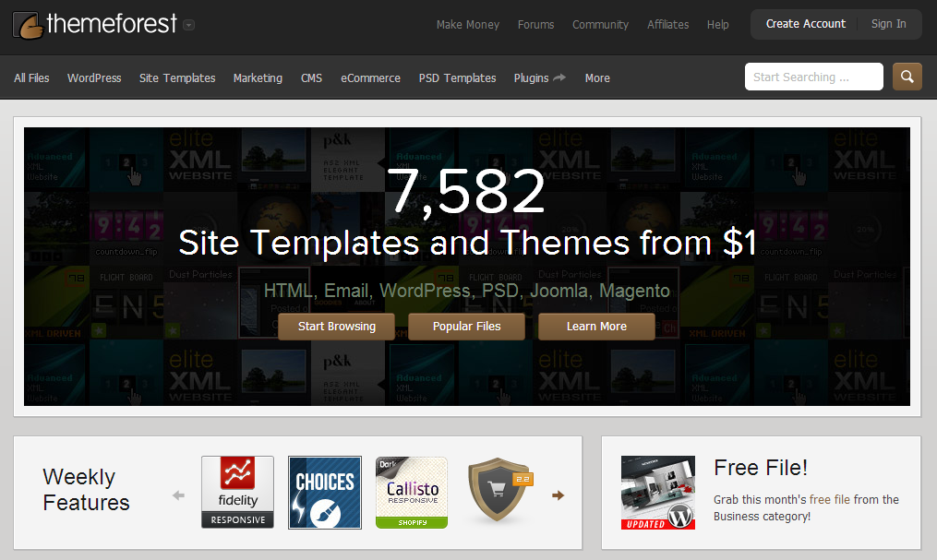Open the Free File updated thumbnail
Screen dimensions: 937x560
point(658,493)
